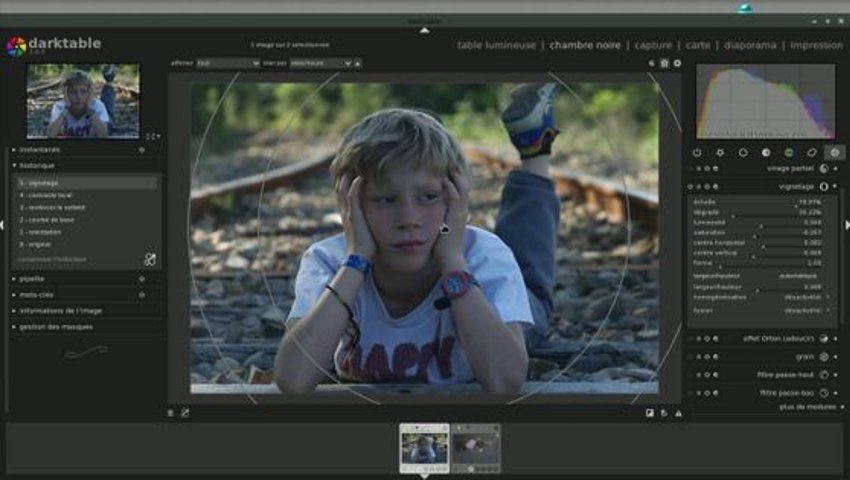Screen dimensions: 850x480
Task: Toggle the grain module power
Action: click(690, 357)
